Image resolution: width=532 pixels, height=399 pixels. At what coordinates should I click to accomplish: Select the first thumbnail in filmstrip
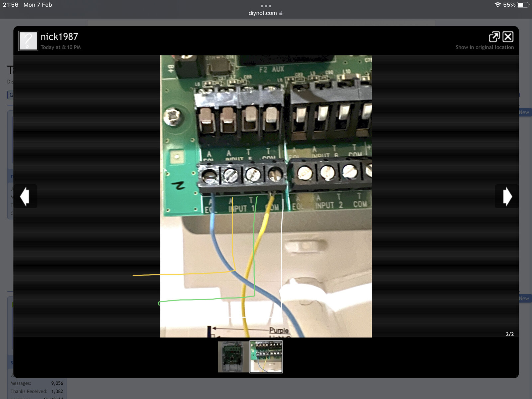tap(233, 357)
